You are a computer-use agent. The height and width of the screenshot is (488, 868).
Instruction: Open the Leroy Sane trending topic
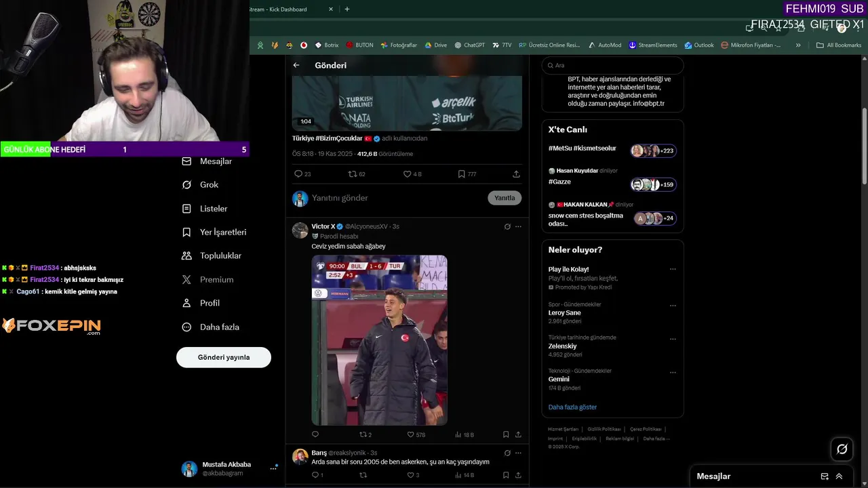click(564, 313)
